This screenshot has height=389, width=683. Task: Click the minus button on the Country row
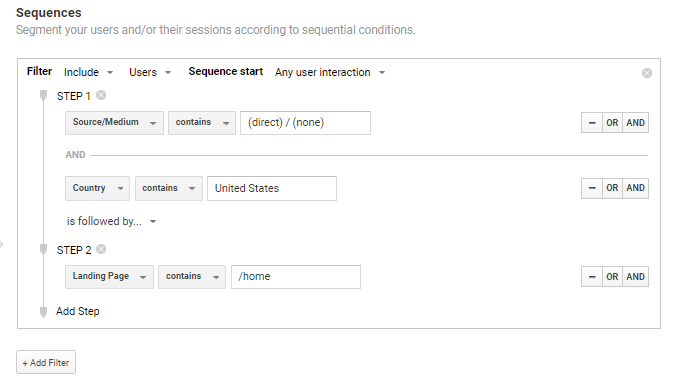coord(592,188)
